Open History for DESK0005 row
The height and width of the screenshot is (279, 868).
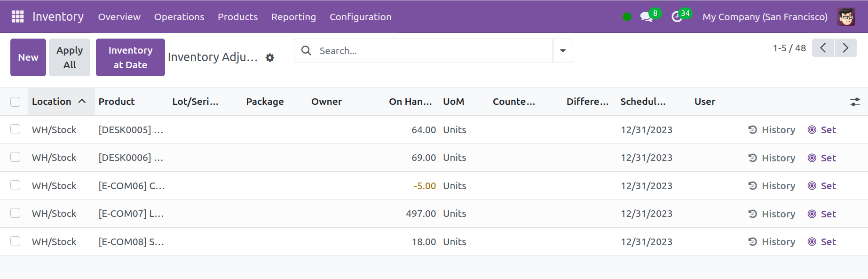772,130
